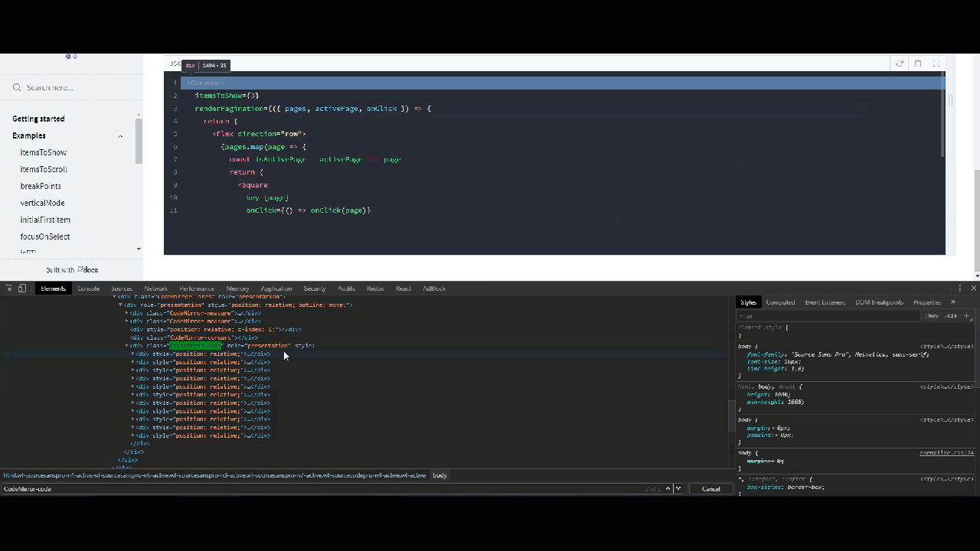The width and height of the screenshot is (980, 551).
Task: Add new style rule with plus icon
Action: [x=967, y=315]
